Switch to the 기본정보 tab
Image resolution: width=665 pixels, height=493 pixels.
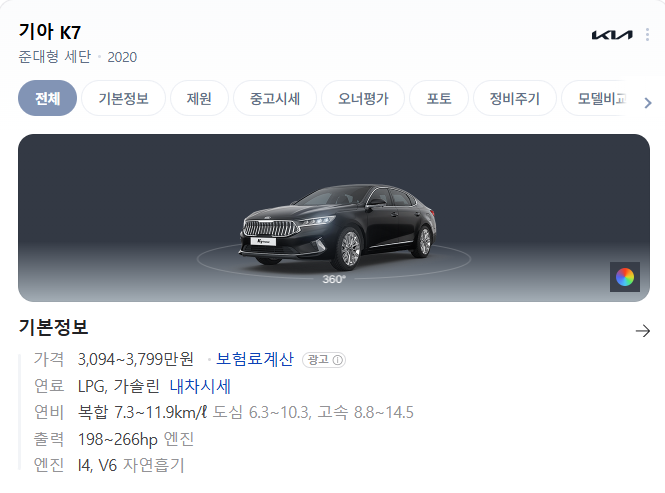tap(123, 98)
